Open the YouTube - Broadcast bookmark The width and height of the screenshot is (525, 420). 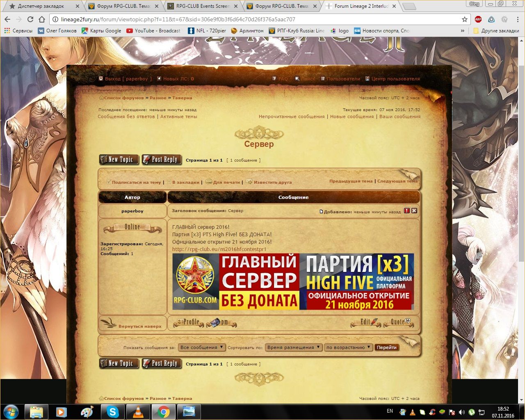[x=153, y=31]
